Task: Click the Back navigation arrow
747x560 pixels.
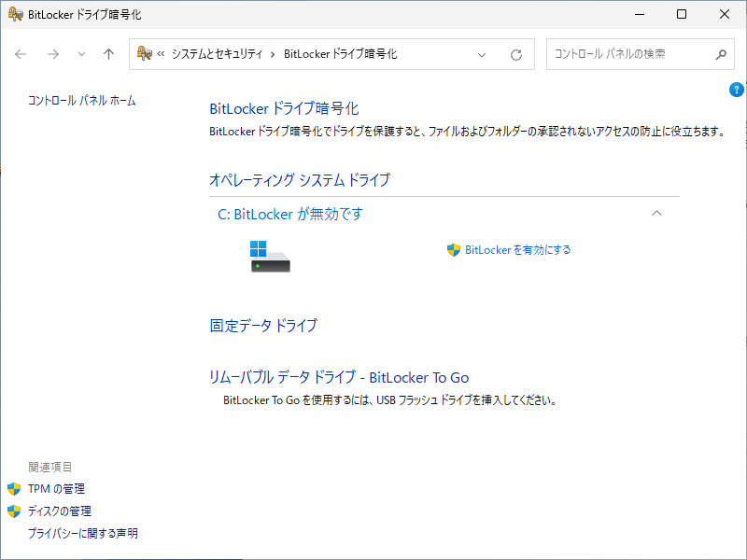Action: 21,54
